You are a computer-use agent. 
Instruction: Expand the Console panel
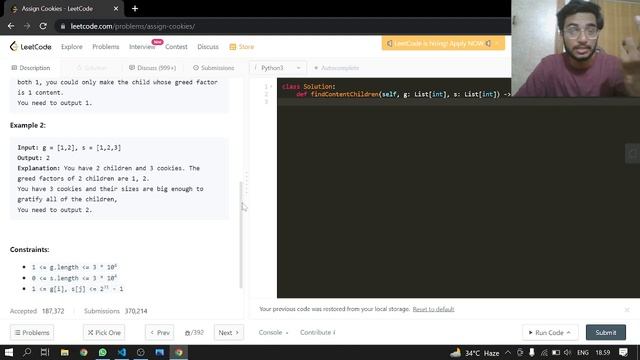coord(273,333)
